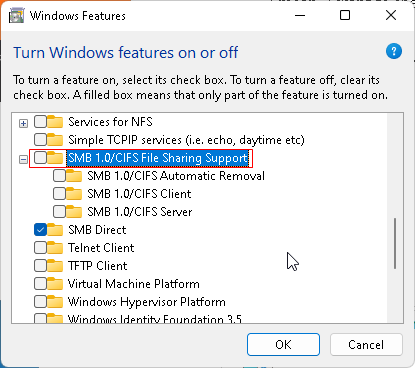Select the Services for NFS label
Screen dimensions: 415x368
tap(110, 122)
